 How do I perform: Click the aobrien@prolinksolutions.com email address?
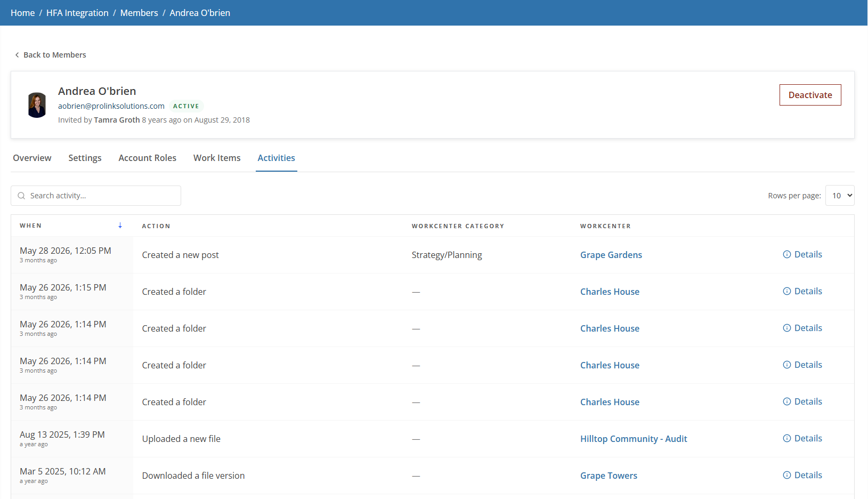111,106
